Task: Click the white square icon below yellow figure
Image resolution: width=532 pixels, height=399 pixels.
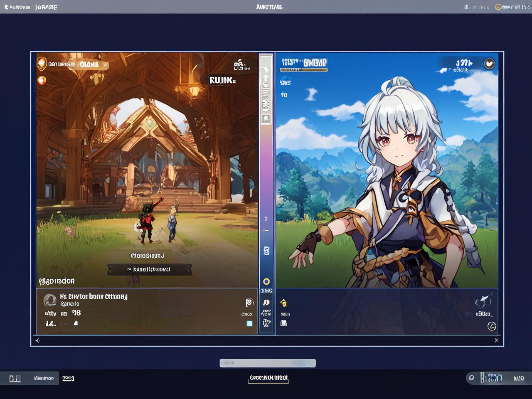Action: [x=284, y=323]
